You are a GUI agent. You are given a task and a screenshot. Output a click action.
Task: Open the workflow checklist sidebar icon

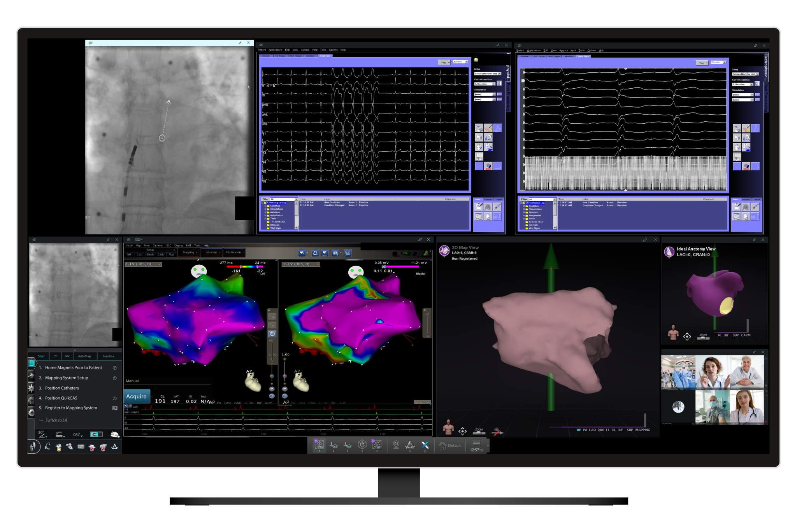tap(32, 363)
